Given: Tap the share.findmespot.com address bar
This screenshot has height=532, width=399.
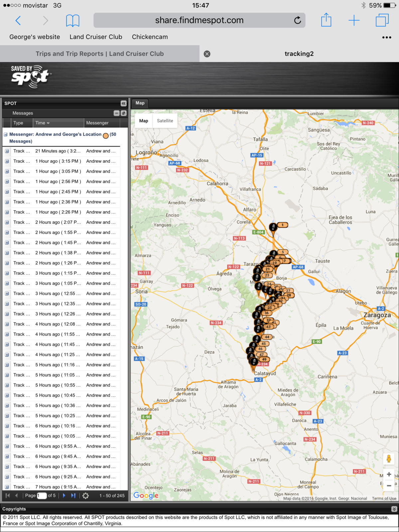Looking at the screenshot, I should tap(199, 20).
